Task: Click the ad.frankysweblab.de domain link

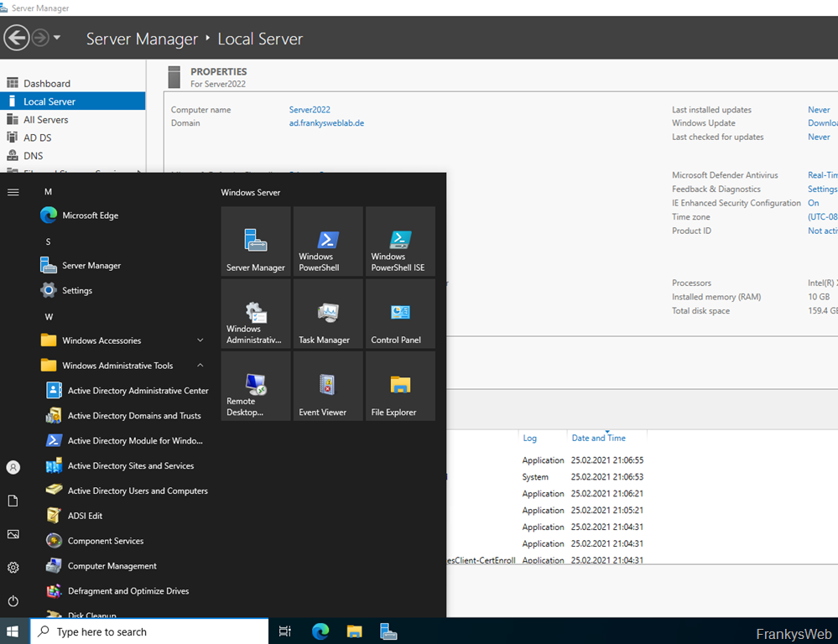Action: [326, 123]
